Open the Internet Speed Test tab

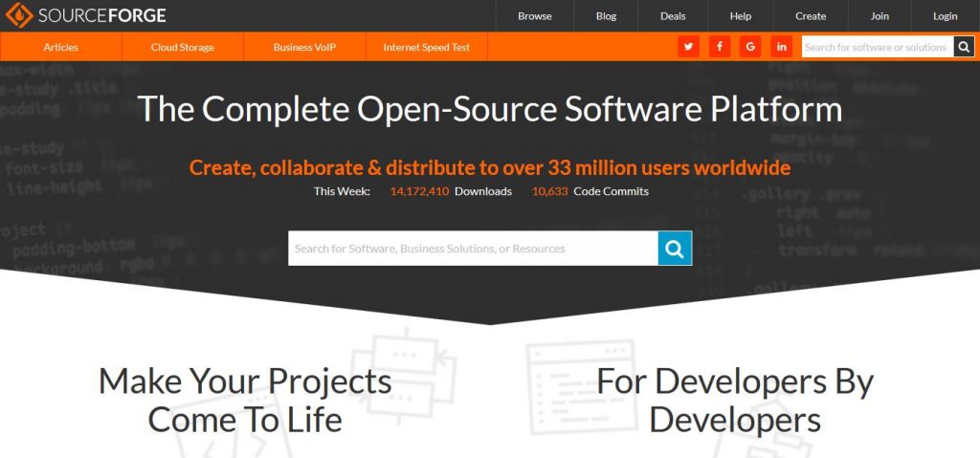(x=426, y=47)
